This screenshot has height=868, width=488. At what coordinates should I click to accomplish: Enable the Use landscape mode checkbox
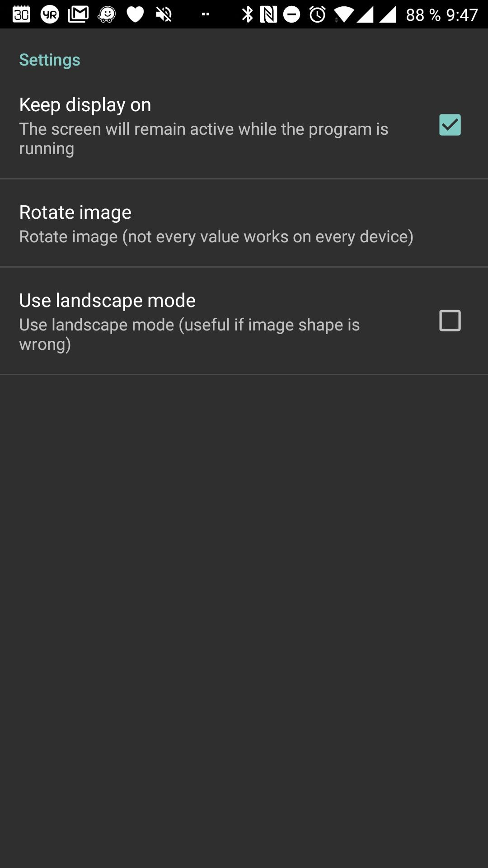pos(450,321)
